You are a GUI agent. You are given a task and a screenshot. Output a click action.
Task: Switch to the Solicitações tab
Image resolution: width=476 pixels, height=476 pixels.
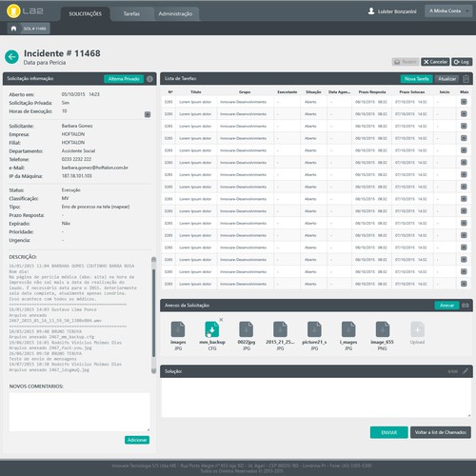(86, 13)
